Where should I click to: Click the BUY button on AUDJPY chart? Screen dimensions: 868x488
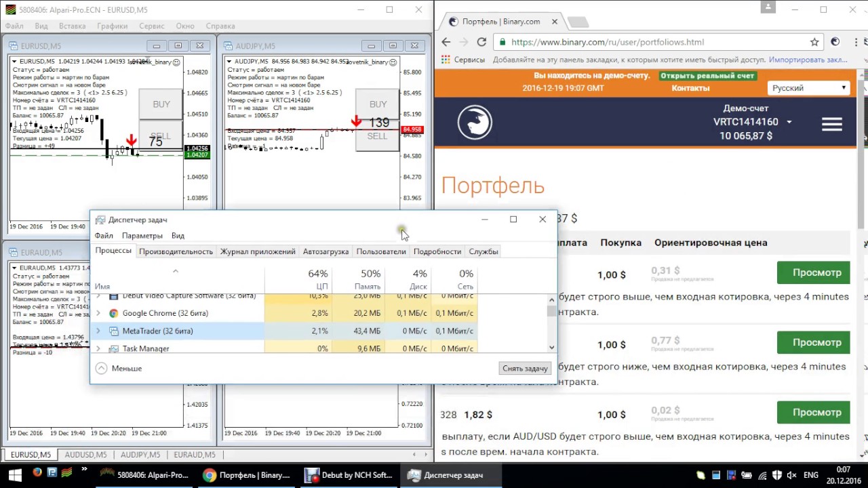click(378, 104)
